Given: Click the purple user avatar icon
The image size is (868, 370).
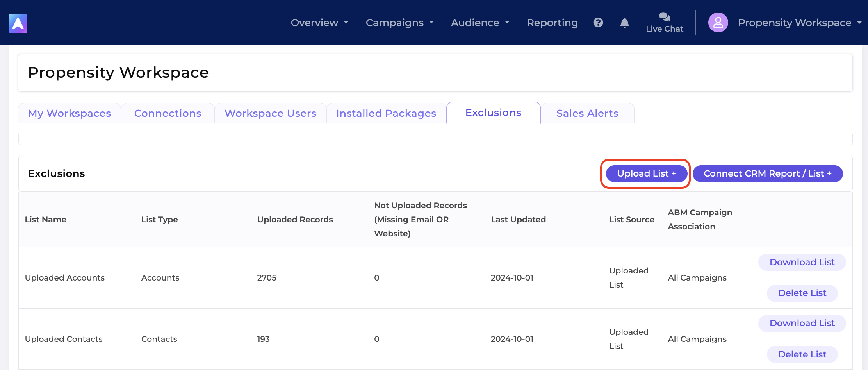Looking at the screenshot, I should 718,23.
